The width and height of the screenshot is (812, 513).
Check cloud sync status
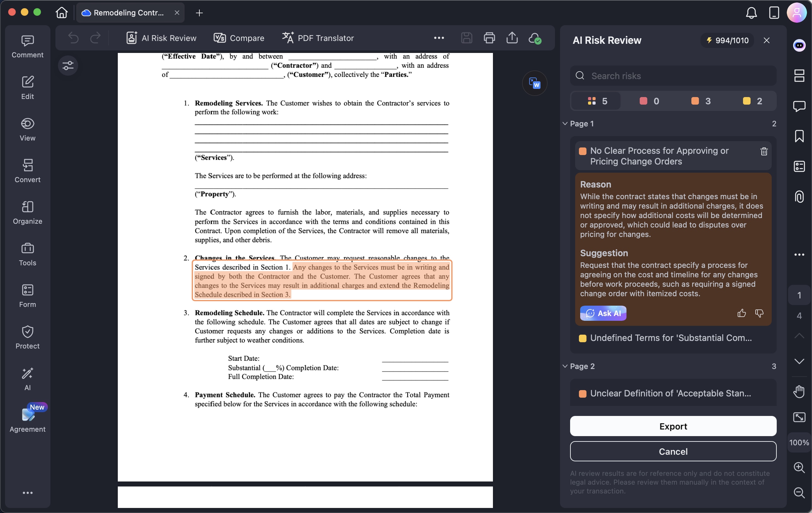point(535,38)
